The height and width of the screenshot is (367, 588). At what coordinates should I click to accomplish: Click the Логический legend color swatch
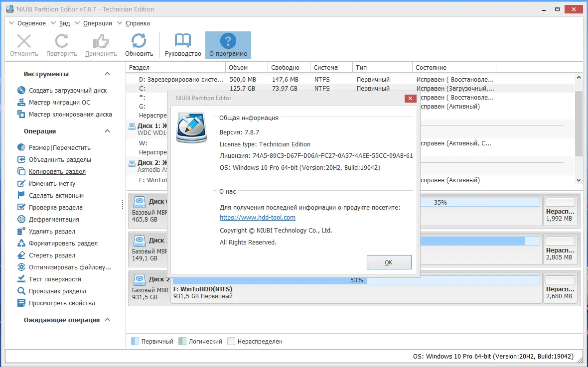click(x=182, y=342)
